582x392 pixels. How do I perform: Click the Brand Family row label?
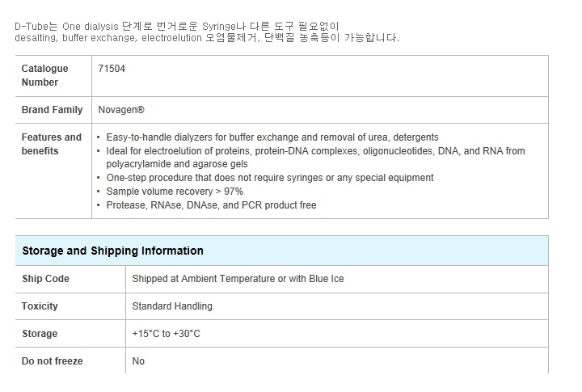[x=52, y=110]
